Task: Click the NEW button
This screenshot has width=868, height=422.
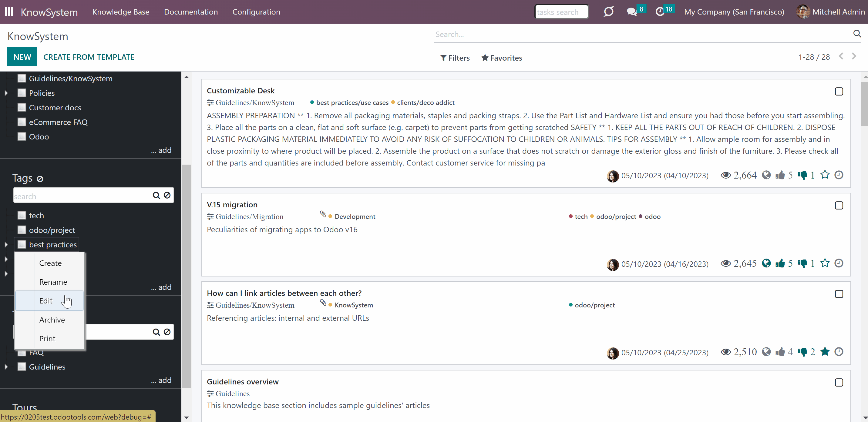Action: (x=22, y=57)
